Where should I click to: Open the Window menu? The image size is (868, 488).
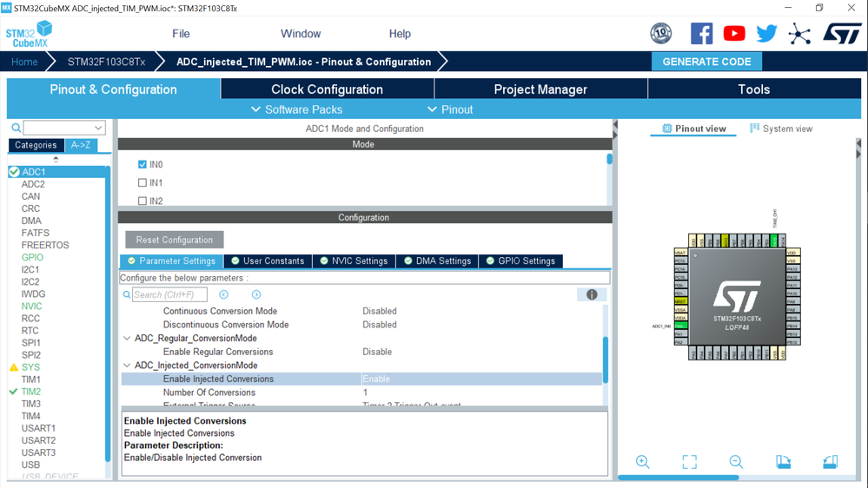(x=301, y=34)
